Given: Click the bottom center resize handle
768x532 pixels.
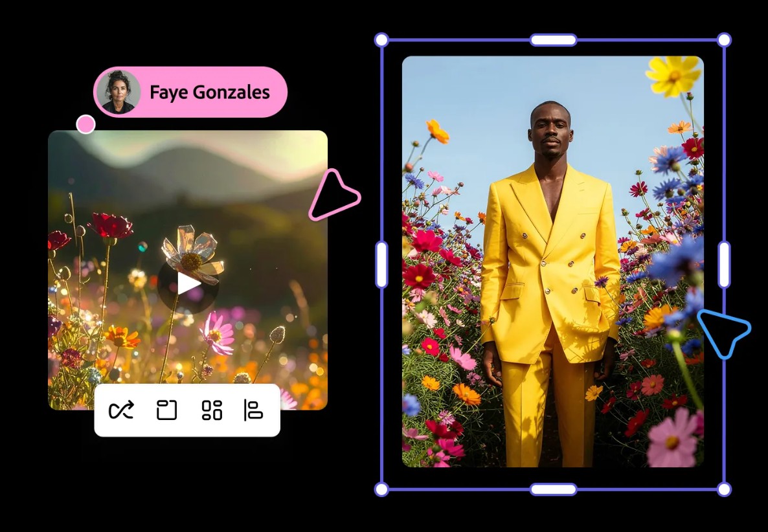Looking at the screenshot, I should pos(553,489).
